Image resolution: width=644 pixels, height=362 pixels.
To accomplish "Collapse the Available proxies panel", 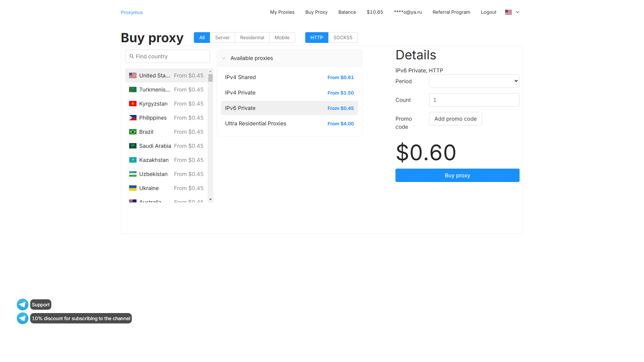I will pyautogui.click(x=224, y=58).
